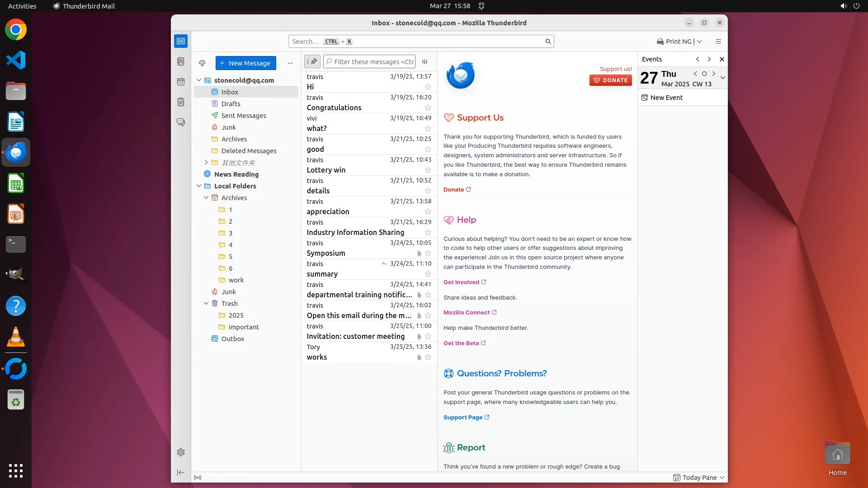868x488 pixels.
Task: Collapse the spaces toolbar
Action: tap(181, 472)
